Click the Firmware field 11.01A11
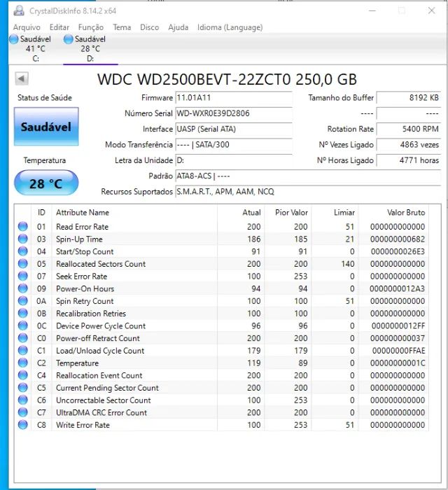This screenshot has height=490, width=448. (x=234, y=98)
